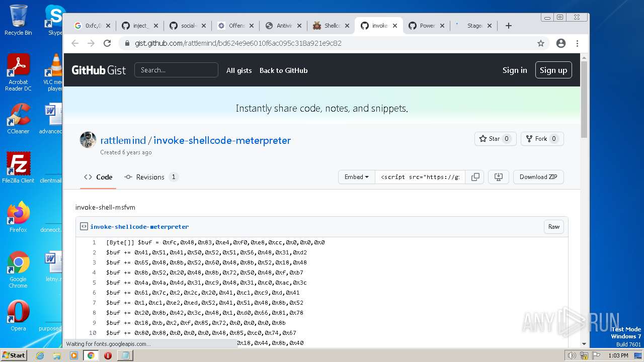
Task: Open rattlemind's avatar image
Action: pyautogui.click(x=88, y=140)
